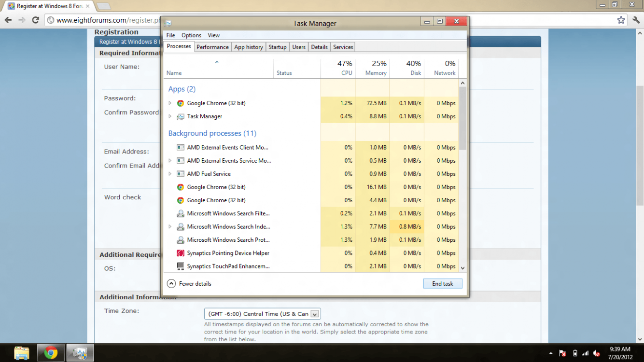Image resolution: width=644 pixels, height=362 pixels.
Task: Select the Background processes (11) heading
Action: click(212, 133)
